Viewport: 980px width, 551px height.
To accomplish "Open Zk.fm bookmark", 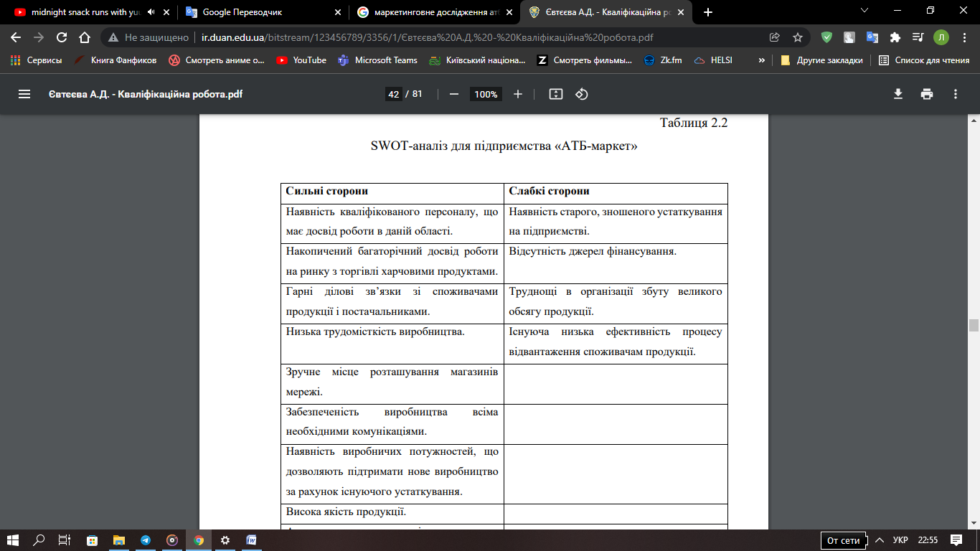I will point(663,60).
